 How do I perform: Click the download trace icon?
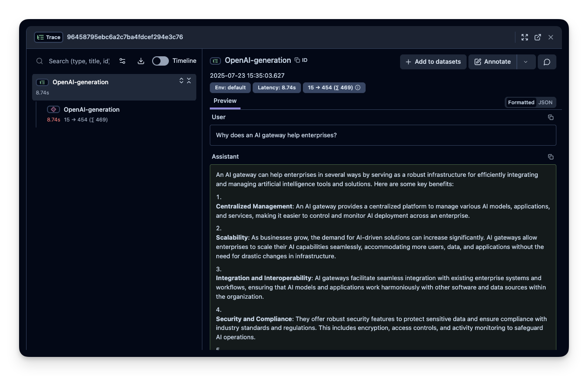click(x=141, y=61)
